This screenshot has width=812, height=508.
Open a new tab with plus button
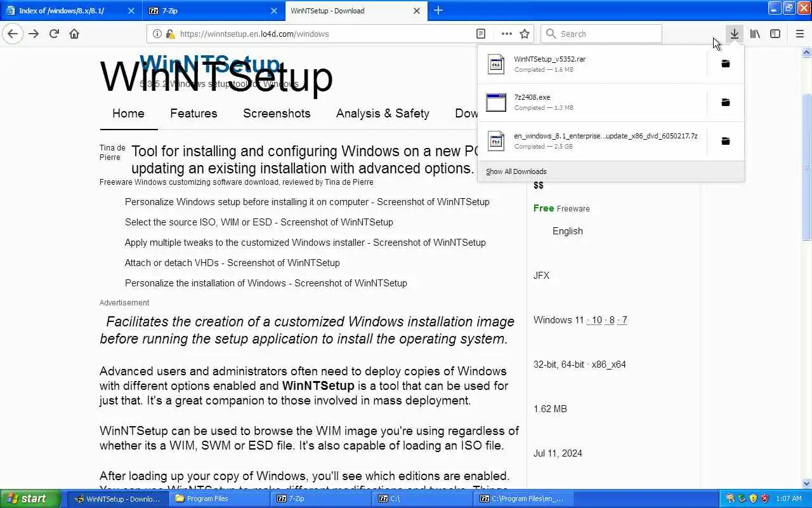(438, 10)
